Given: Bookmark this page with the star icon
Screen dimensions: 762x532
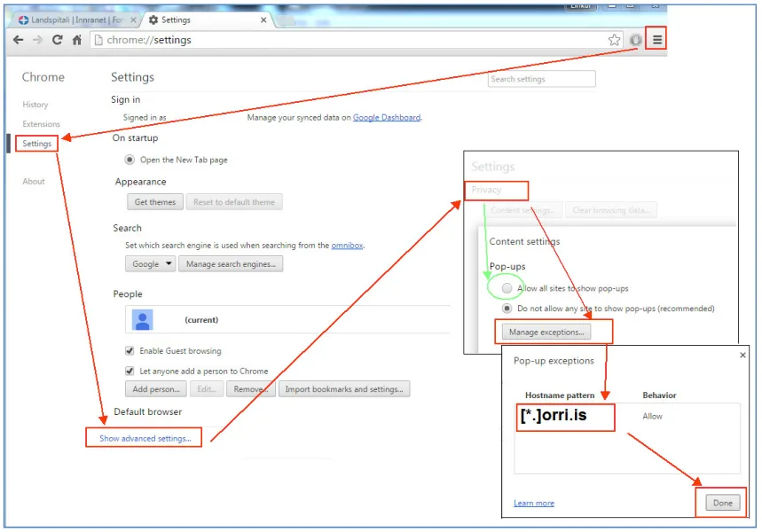Looking at the screenshot, I should coord(614,40).
